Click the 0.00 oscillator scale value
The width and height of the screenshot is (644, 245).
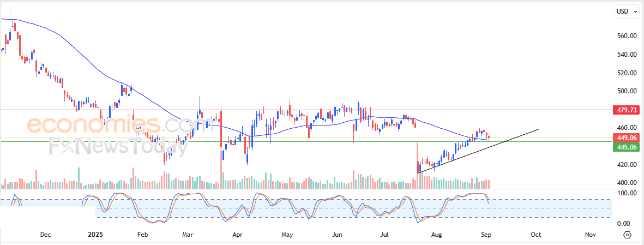624,224
